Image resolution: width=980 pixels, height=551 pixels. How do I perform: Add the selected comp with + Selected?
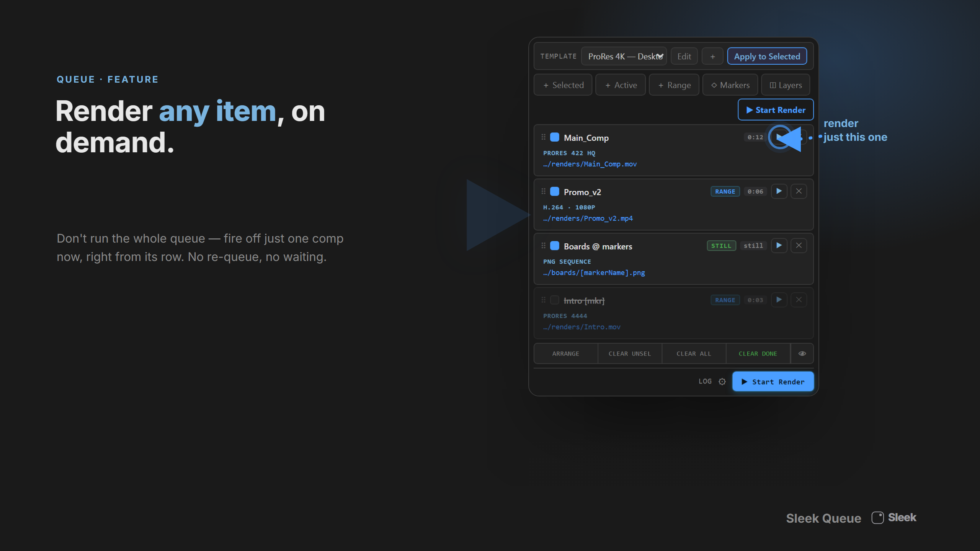point(563,85)
